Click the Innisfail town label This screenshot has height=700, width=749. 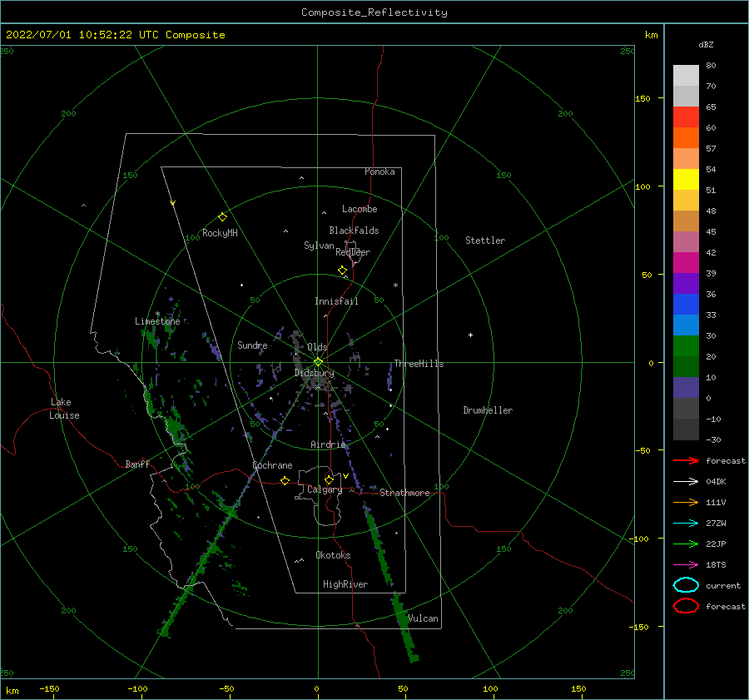click(x=336, y=301)
